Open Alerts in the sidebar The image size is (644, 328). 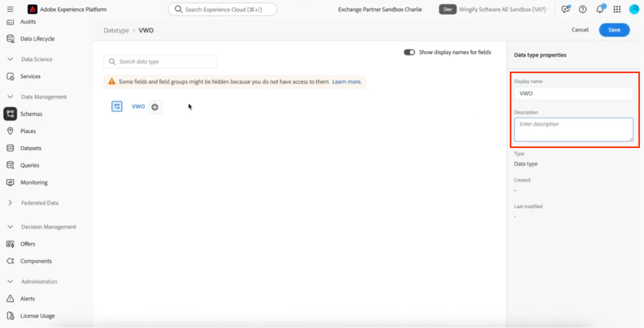pos(27,299)
